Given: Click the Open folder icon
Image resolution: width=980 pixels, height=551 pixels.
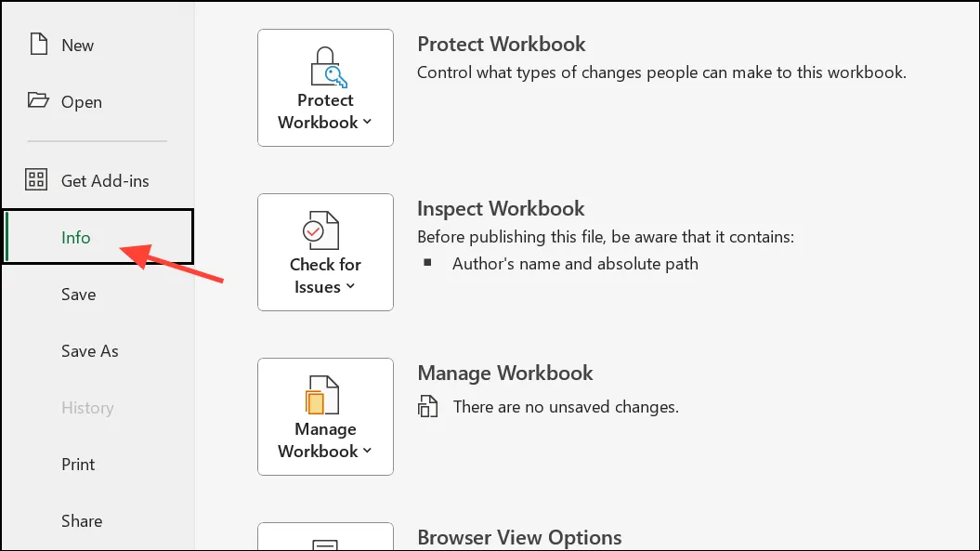Looking at the screenshot, I should click(38, 100).
